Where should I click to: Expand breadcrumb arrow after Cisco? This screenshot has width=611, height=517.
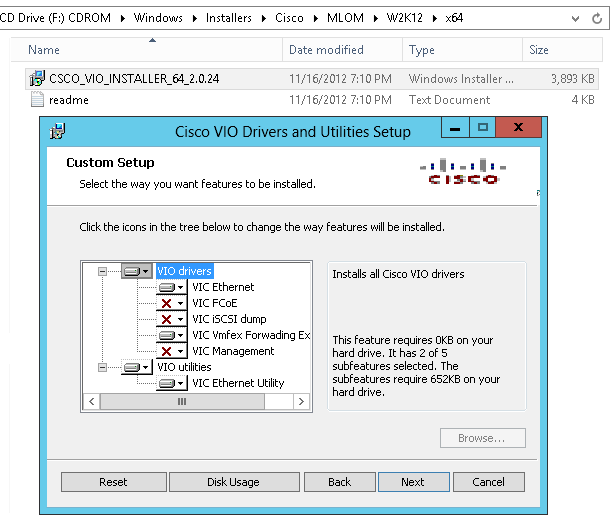(x=315, y=18)
